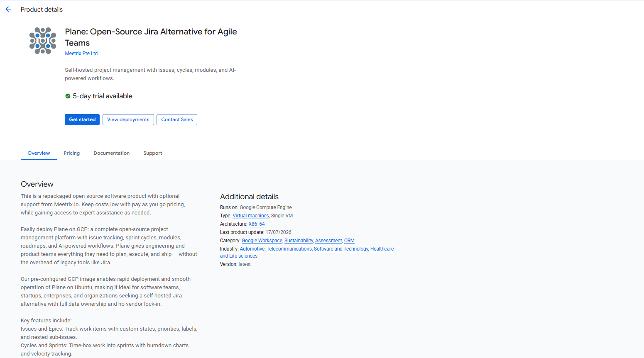644x358 pixels.
Task: Click the Runs on Google Compute Engine text
Action: (x=256, y=207)
